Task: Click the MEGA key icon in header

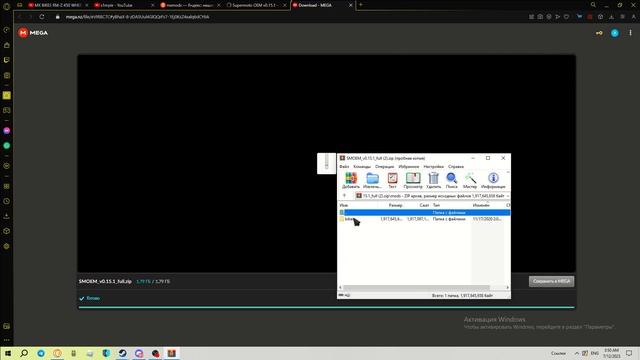Action: (x=599, y=33)
